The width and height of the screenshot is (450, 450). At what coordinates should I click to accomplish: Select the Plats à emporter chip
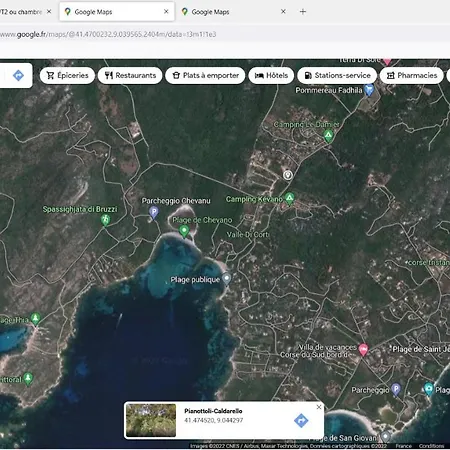(205, 75)
